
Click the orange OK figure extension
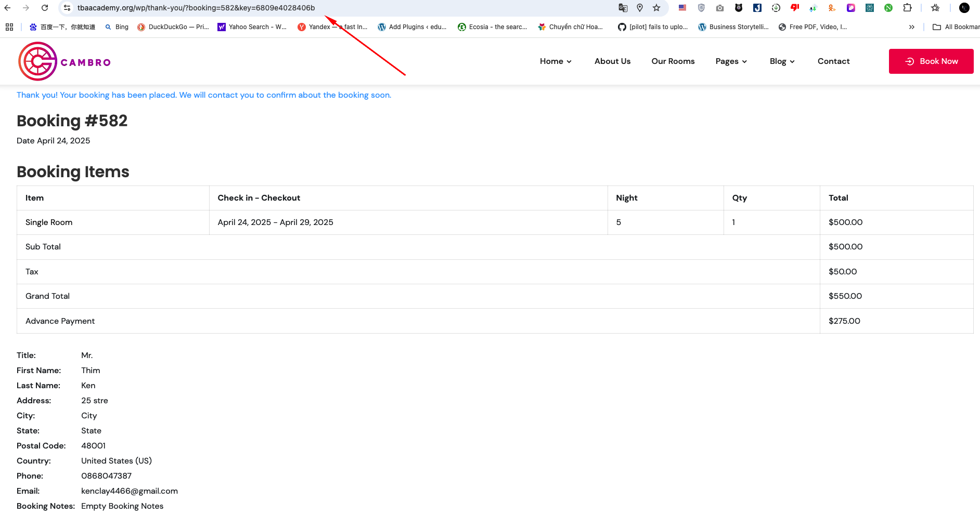point(832,8)
